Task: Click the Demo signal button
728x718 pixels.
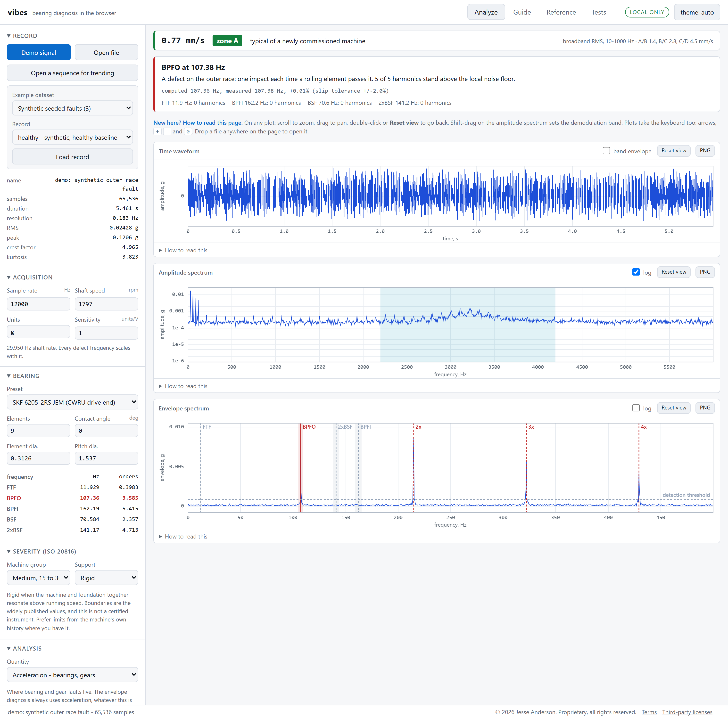Action: [x=38, y=52]
